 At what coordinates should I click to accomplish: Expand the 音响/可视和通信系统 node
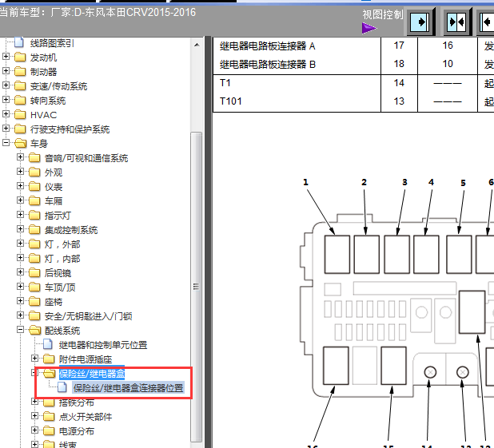point(20,157)
